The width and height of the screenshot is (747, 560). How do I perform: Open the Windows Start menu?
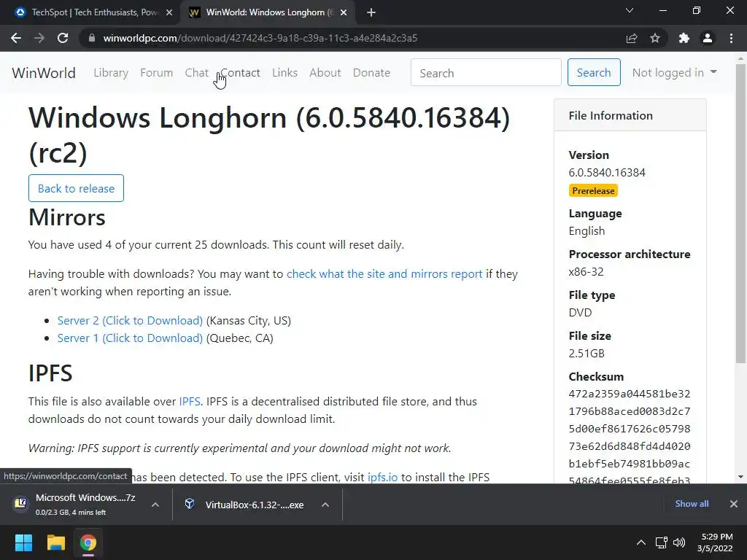23,542
